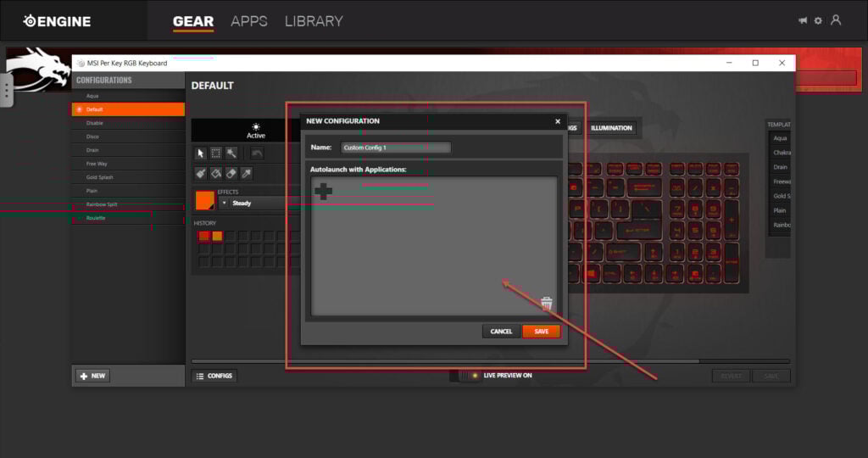Click the trash icon in the dialog
Viewport: 868px width, 458px height.
547,304
